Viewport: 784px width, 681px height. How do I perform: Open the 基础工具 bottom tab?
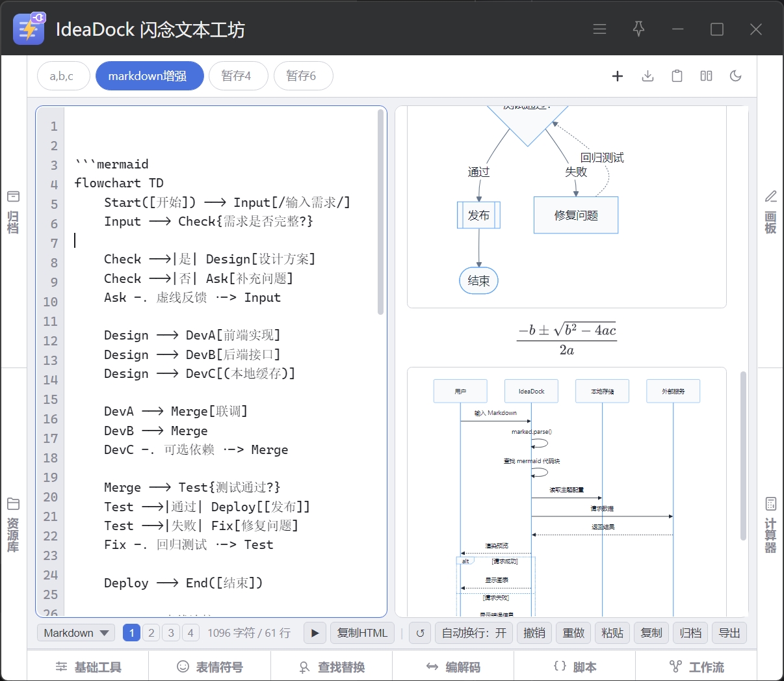(88, 667)
